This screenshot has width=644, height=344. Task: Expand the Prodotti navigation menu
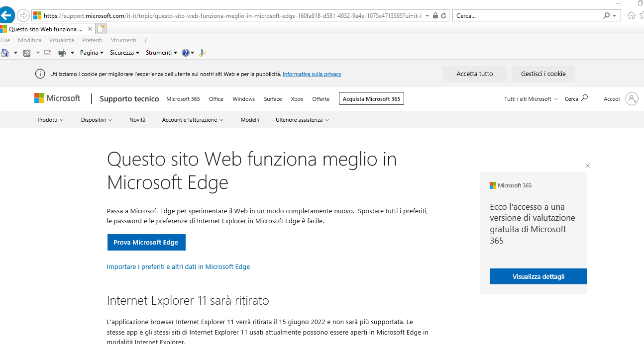[50, 120]
